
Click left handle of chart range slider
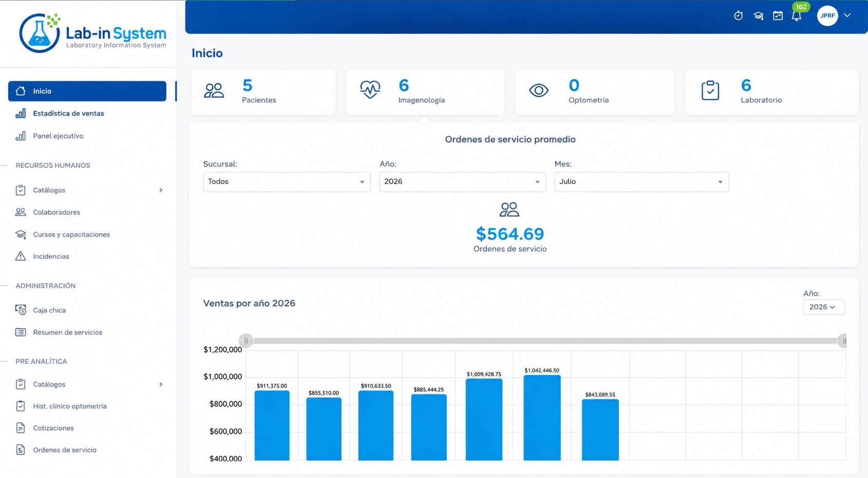coord(246,340)
